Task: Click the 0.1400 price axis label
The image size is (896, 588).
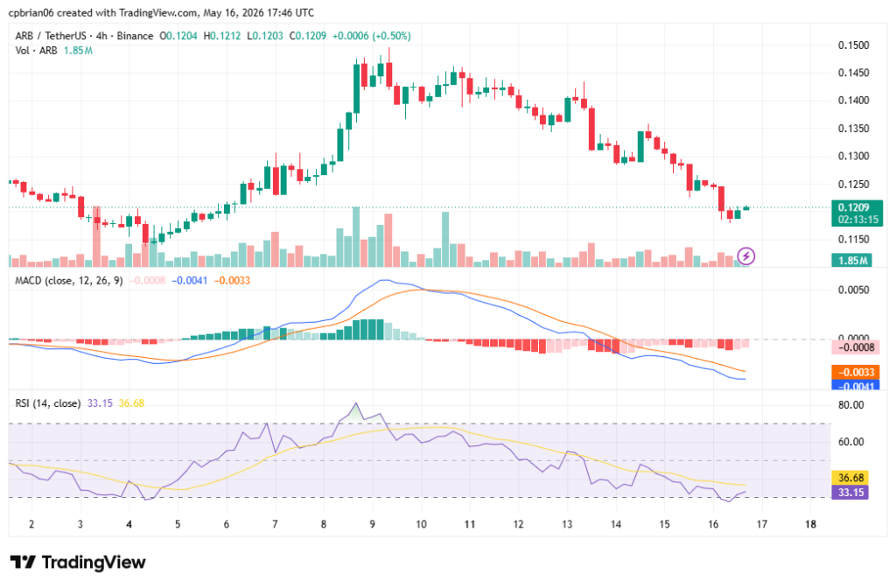Action: pos(853,101)
